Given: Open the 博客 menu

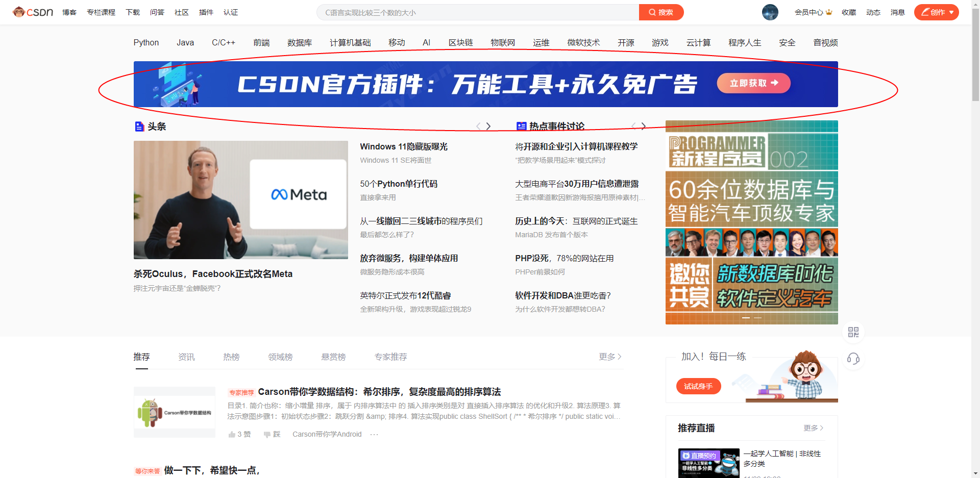Looking at the screenshot, I should point(69,12).
